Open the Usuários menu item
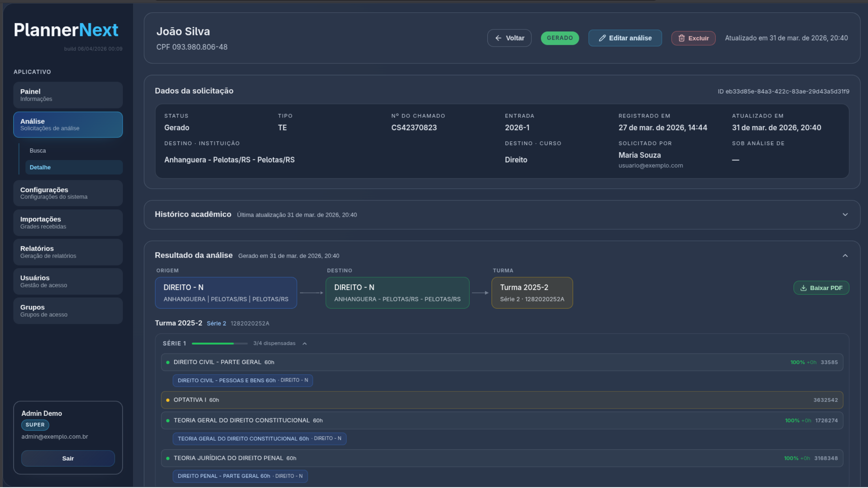The width and height of the screenshot is (868, 488). [68, 281]
